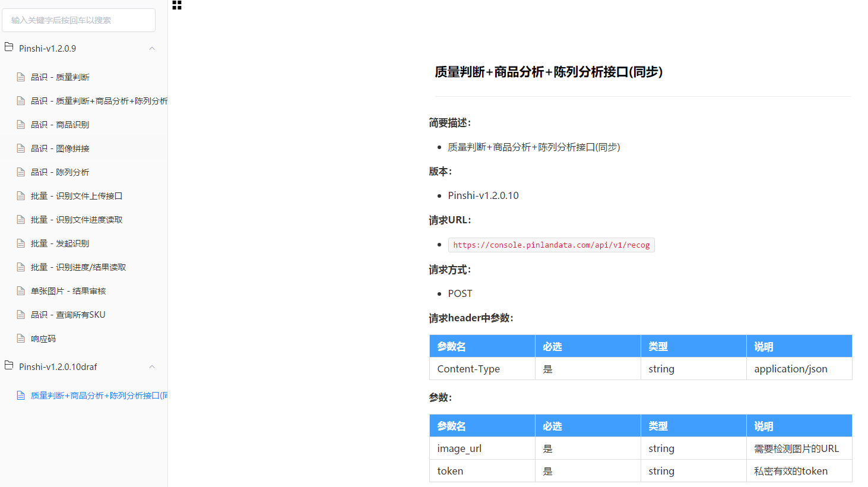Click the token parameter name cell

point(482,471)
